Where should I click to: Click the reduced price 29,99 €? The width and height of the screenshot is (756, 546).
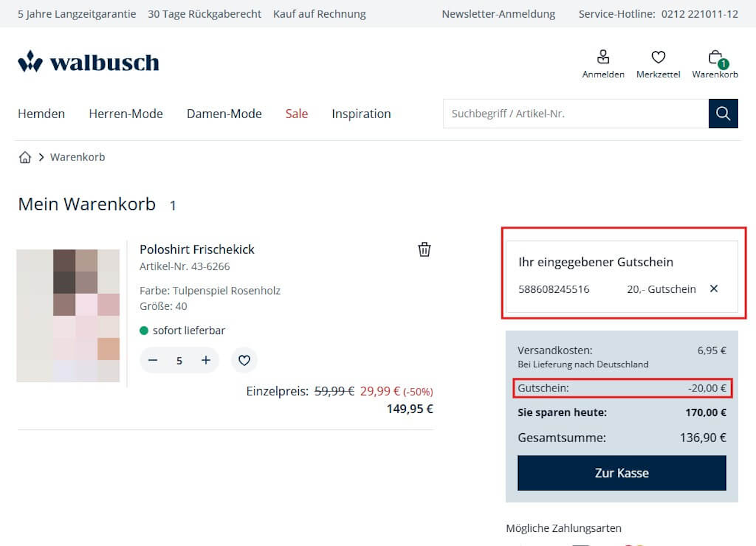[x=380, y=391]
